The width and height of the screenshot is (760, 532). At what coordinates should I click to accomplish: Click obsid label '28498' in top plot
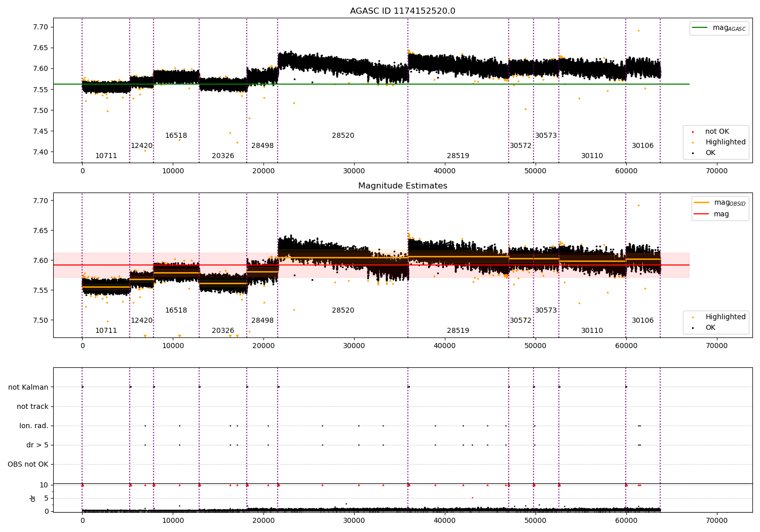click(x=262, y=146)
